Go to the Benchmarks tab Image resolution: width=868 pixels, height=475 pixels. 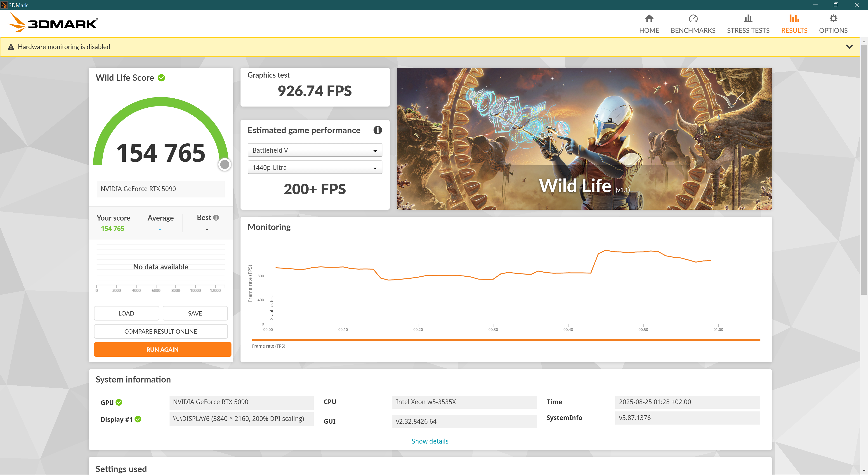click(x=693, y=24)
